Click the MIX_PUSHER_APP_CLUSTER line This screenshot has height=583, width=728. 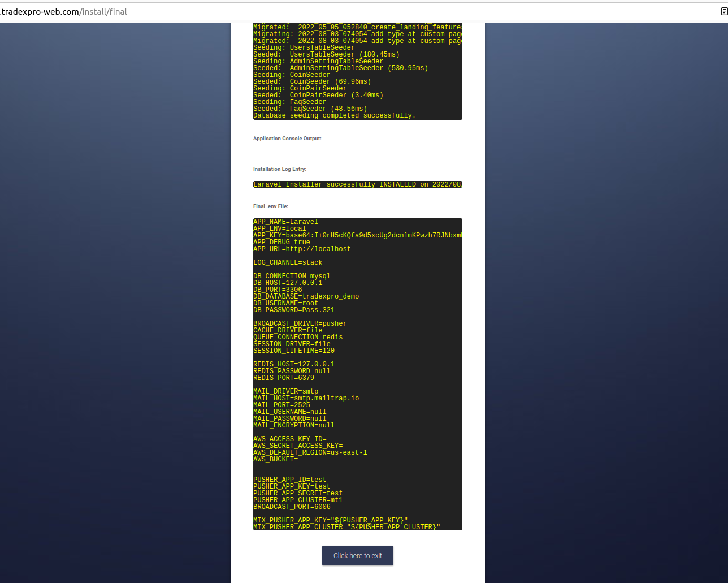tap(346, 527)
